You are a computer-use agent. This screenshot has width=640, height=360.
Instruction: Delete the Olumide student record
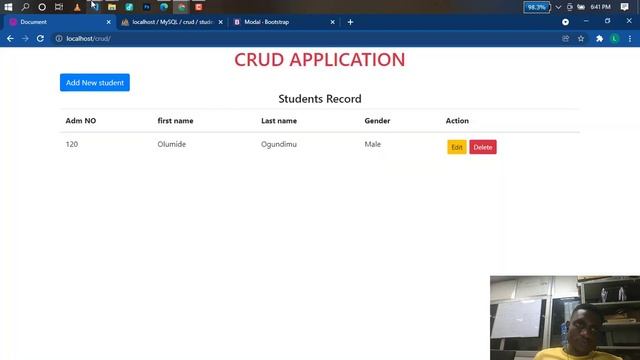click(x=483, y=147)
